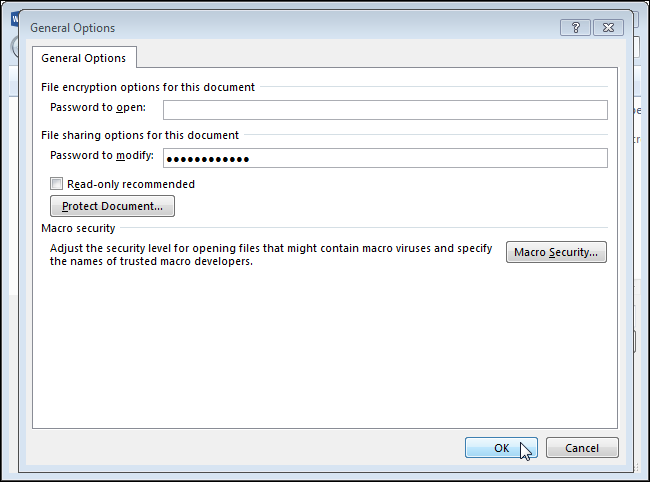Confirm the dialog with OK
The height and width of the screenshot is (482, 650).
pos(501,448)
